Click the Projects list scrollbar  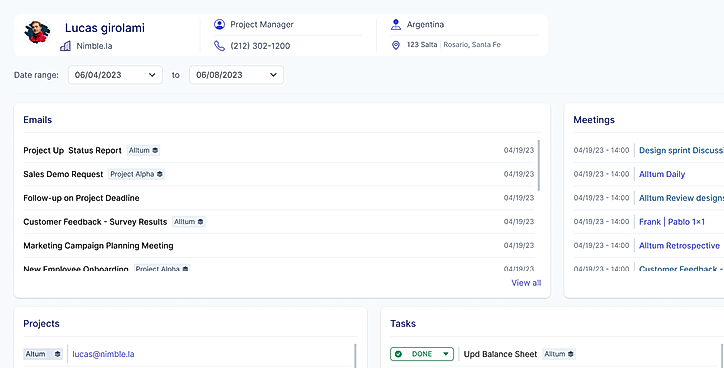pos(355,356)
